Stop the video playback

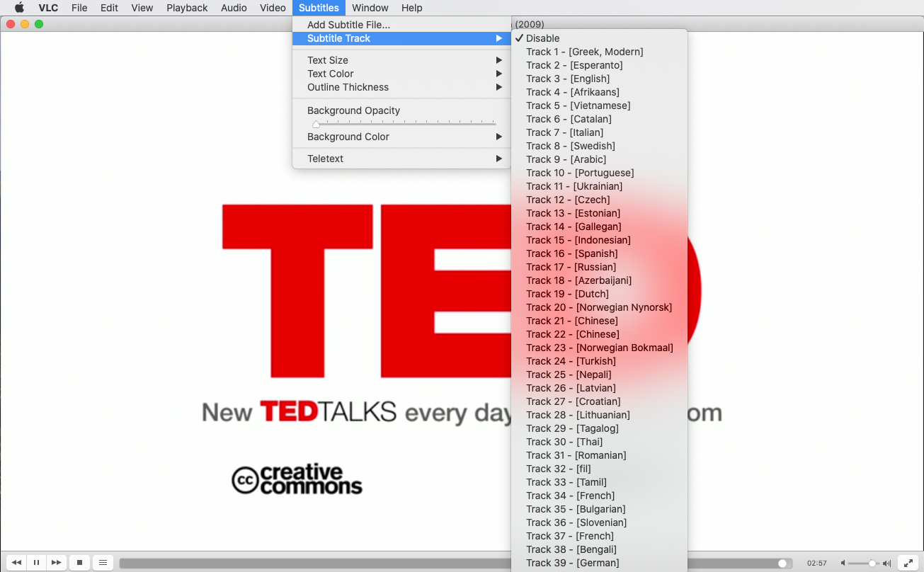[80, 563]
